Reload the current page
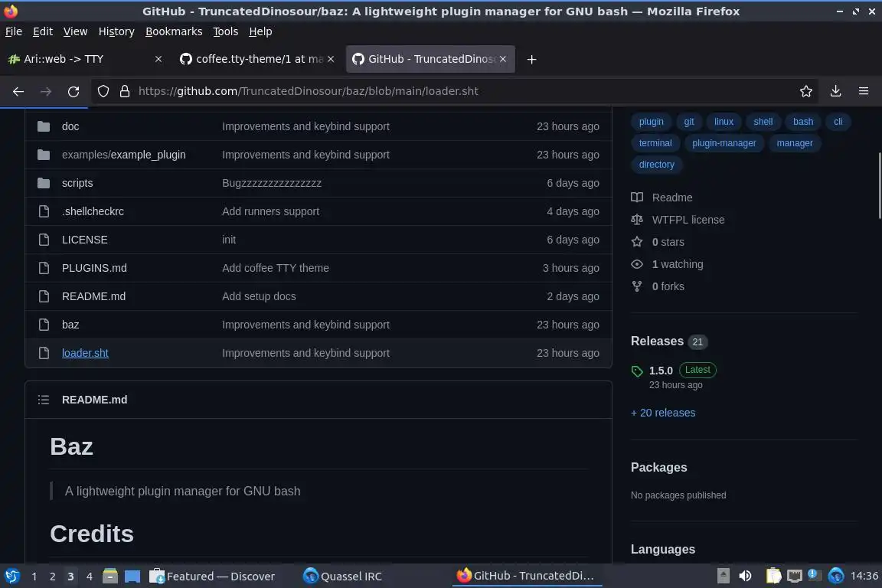 tap(73, 91)
